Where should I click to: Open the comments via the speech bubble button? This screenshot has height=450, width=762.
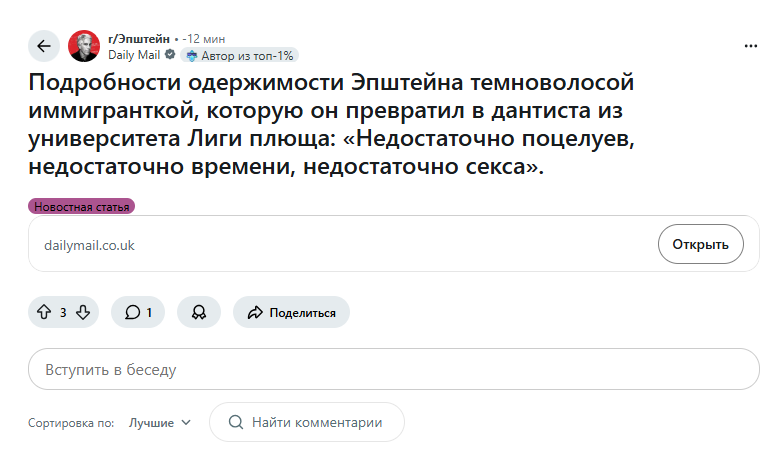click(139, 312)
